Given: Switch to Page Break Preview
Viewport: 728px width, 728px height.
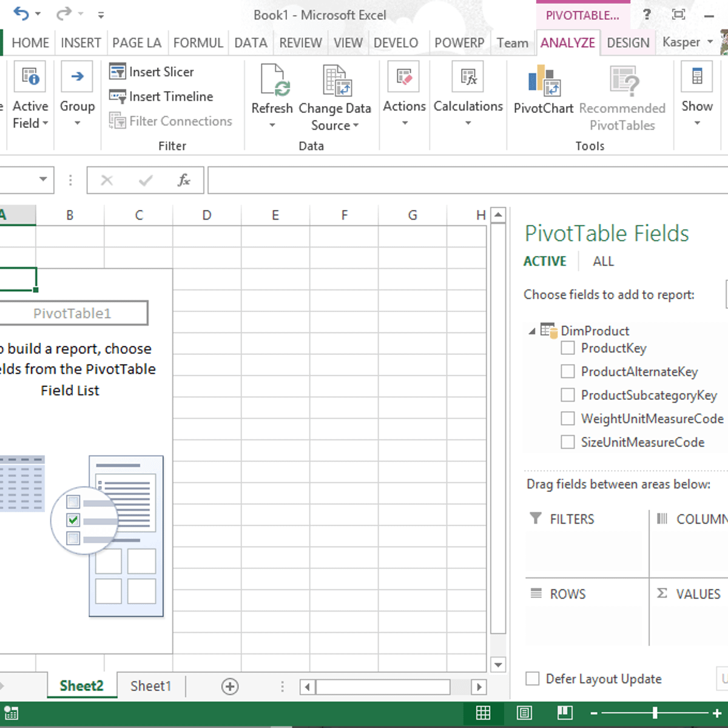Looking at the screenshot, I should tap(565, 713).
